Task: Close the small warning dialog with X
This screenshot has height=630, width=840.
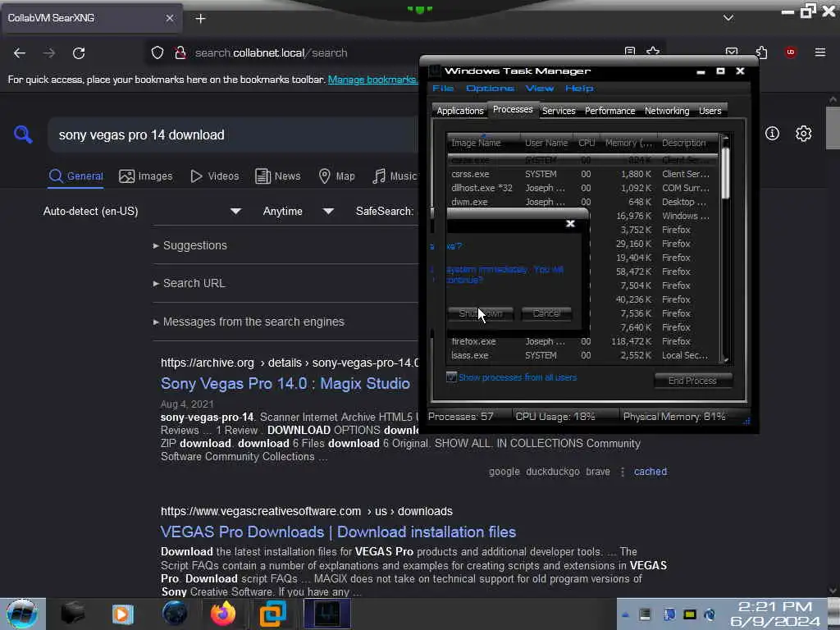Action: 571,223
